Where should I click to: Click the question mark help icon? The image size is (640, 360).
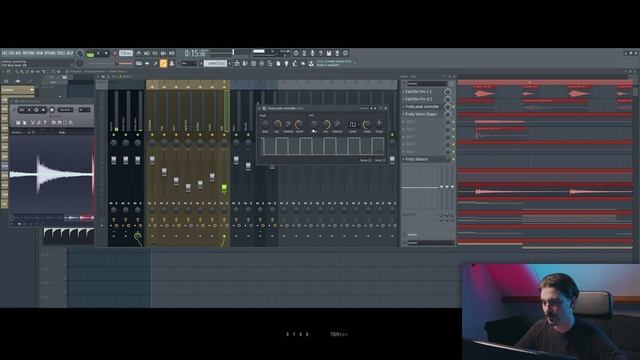coord(320,53)
